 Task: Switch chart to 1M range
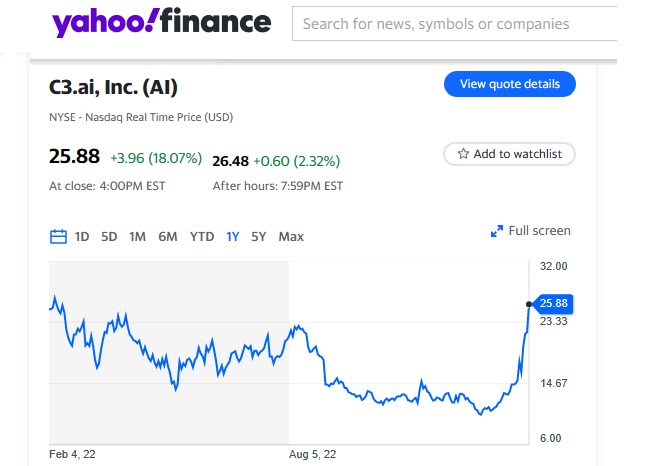pyautogui.click(x=137, y=237)
